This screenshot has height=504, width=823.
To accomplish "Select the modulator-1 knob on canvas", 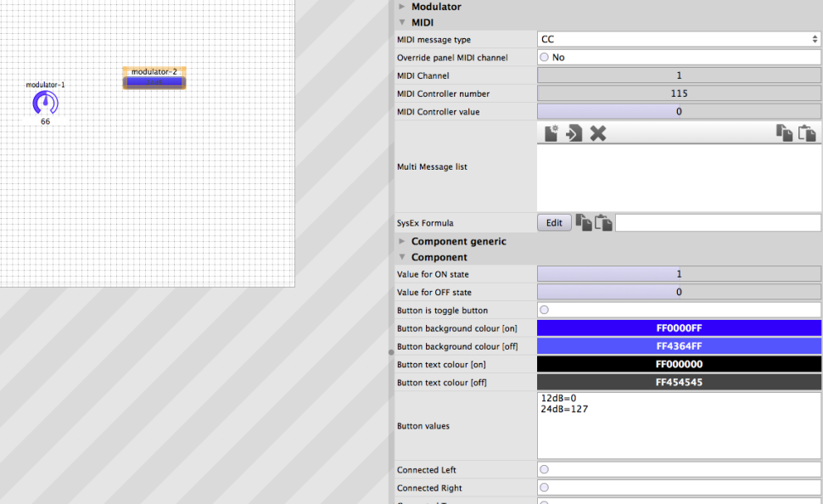I will [x=46, y=104].
